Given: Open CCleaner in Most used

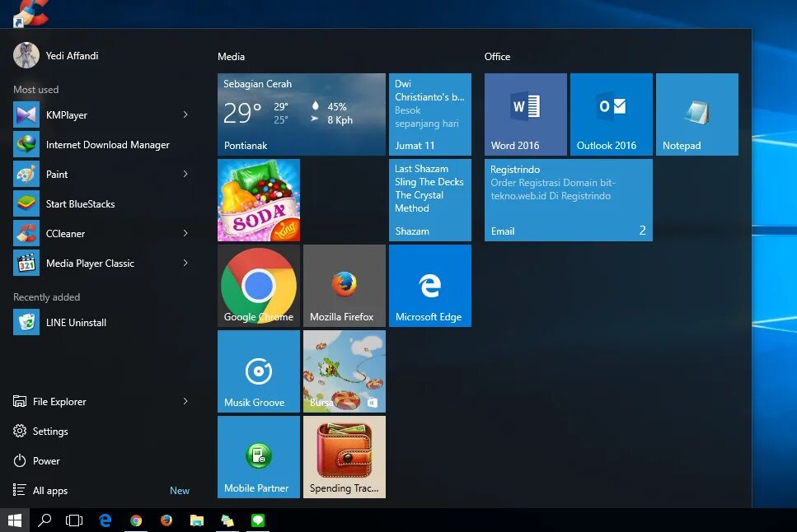Looking at the screenshot, I should coord(101,234).
